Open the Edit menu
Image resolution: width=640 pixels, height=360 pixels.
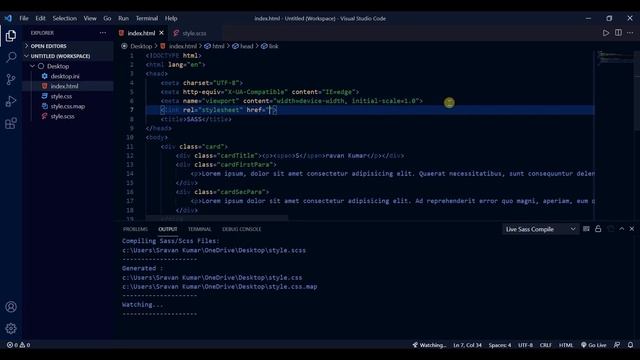point(40,18)
